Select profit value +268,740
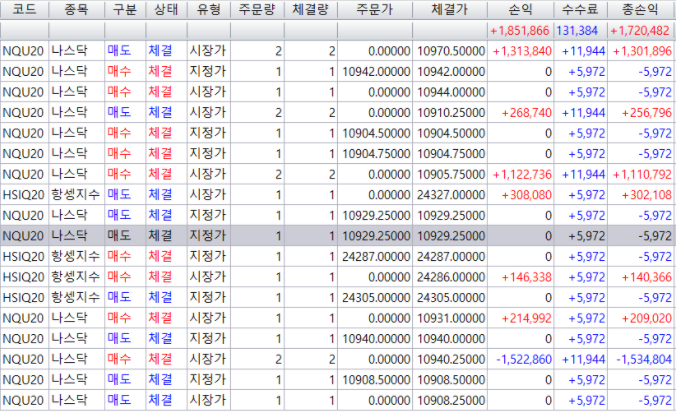 [526, 112]
